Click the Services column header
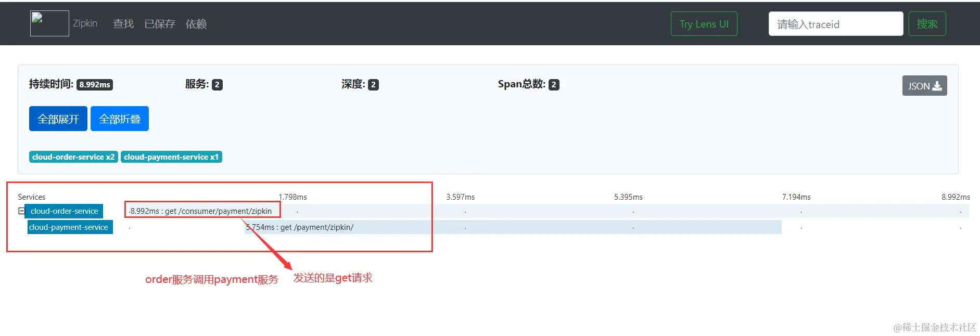The width and height of the screenshot is (980, 336). point(32,197)
